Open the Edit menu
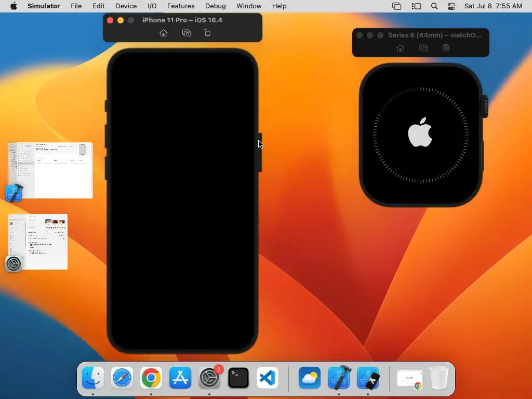Image resolution: width=532 pixels, height=399 pixels. (x=98, y=6)
